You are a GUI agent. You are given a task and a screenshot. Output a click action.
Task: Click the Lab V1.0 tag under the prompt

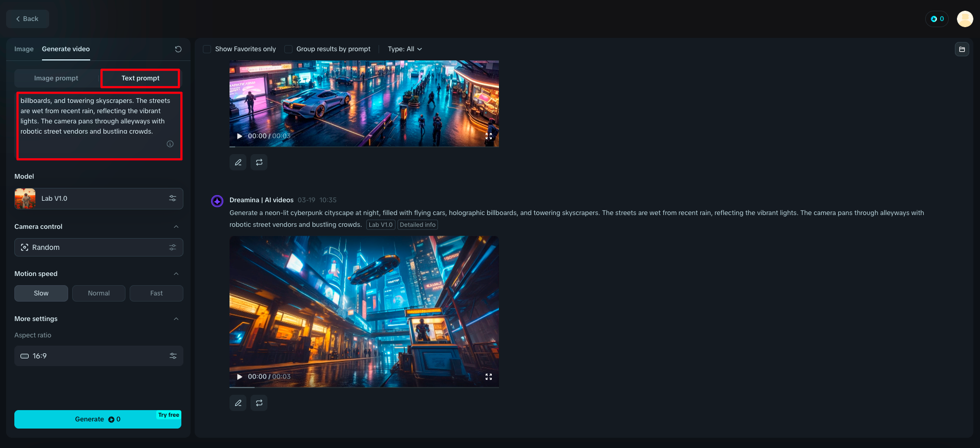click(x=381, y=225)
